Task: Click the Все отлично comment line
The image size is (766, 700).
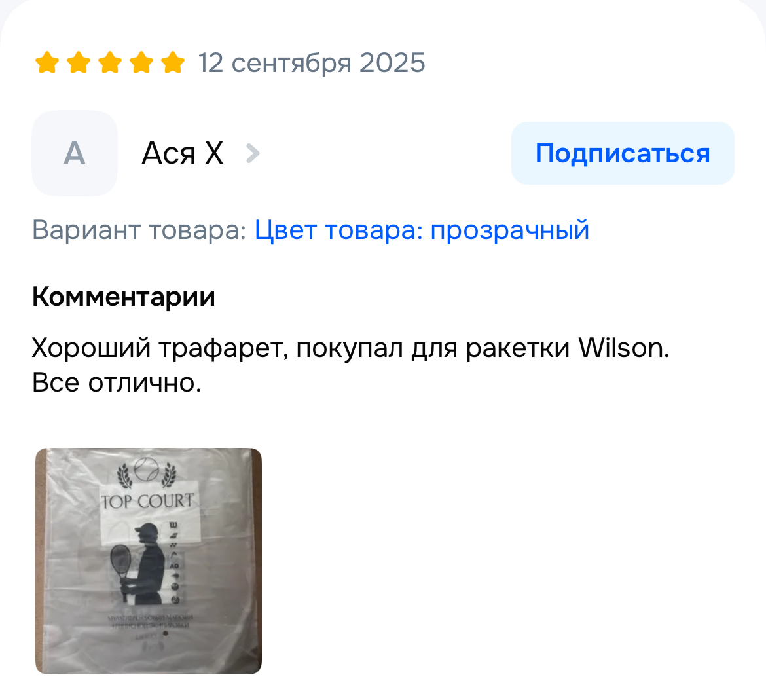Action: click(x=117, y=382)
